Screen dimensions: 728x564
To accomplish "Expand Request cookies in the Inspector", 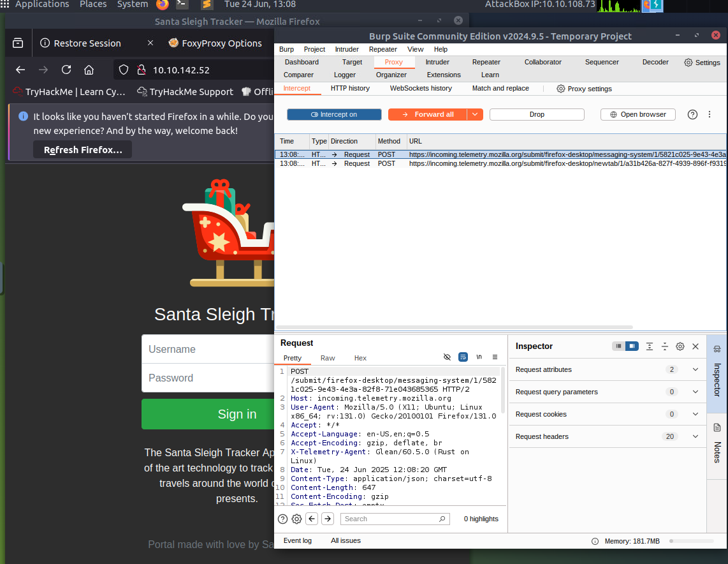I will click(x=695, y=414).
